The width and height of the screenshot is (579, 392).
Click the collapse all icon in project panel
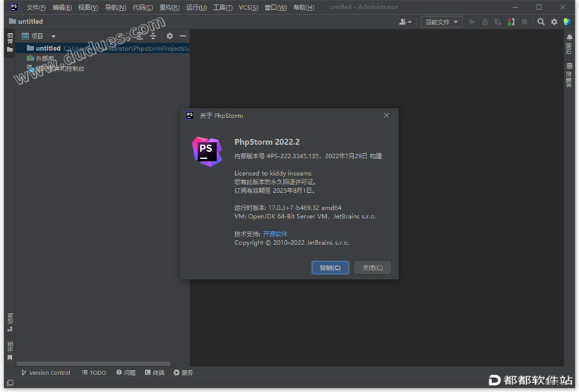(x=153, y=36)
